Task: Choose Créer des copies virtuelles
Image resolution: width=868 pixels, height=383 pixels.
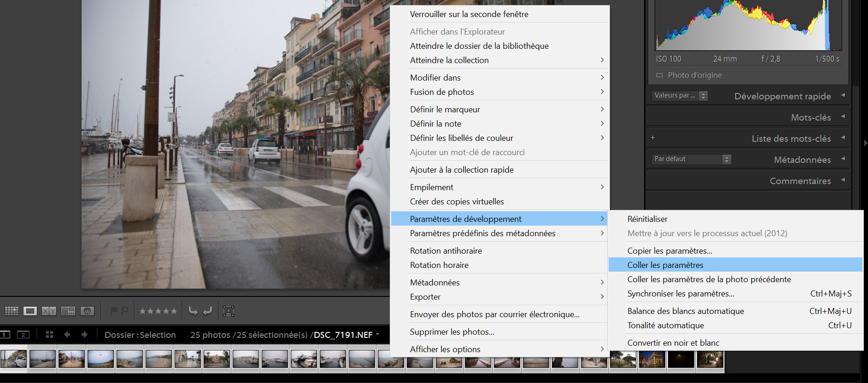Action: click(x=500, y=202)
